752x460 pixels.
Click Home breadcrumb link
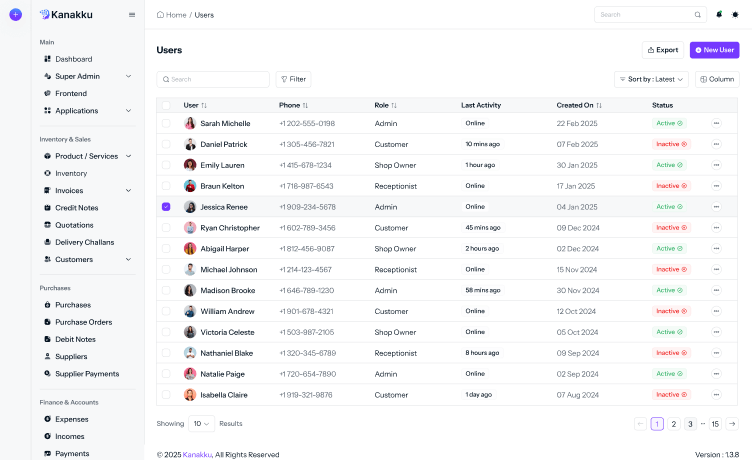(176, 15)
